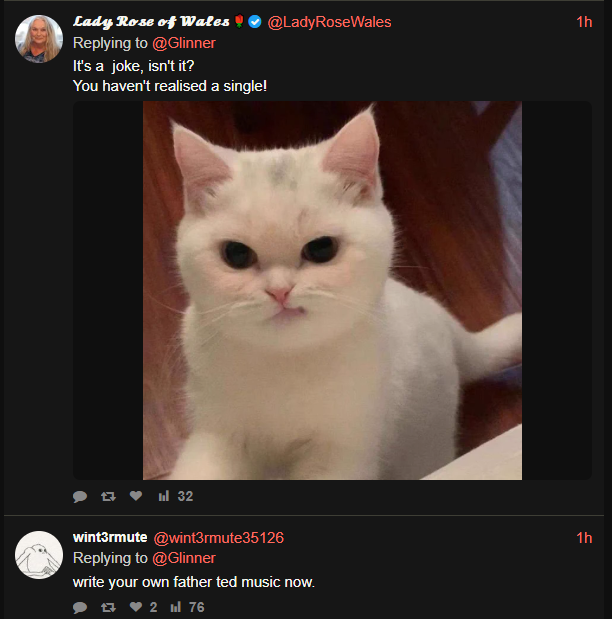The image size is (612, 619).
Task: Open @wint3rmute35126 handle link
Action: pyautogui.click(x=218, y=538)
